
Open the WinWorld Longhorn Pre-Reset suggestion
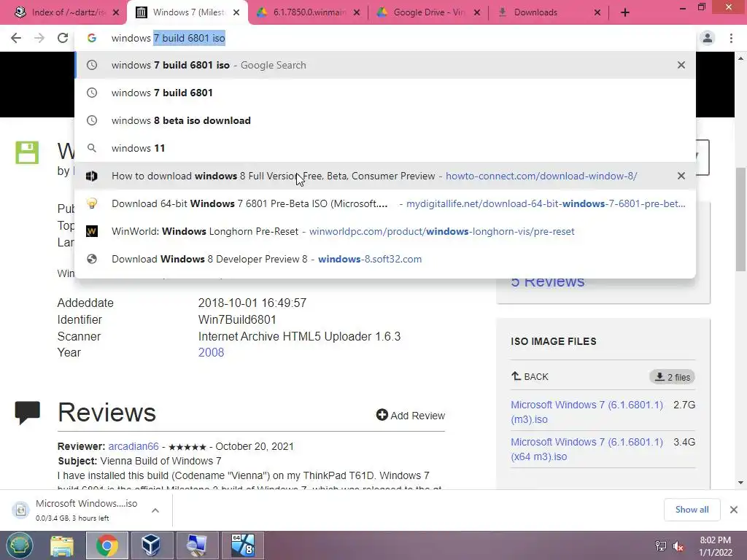tap(385, 231)
